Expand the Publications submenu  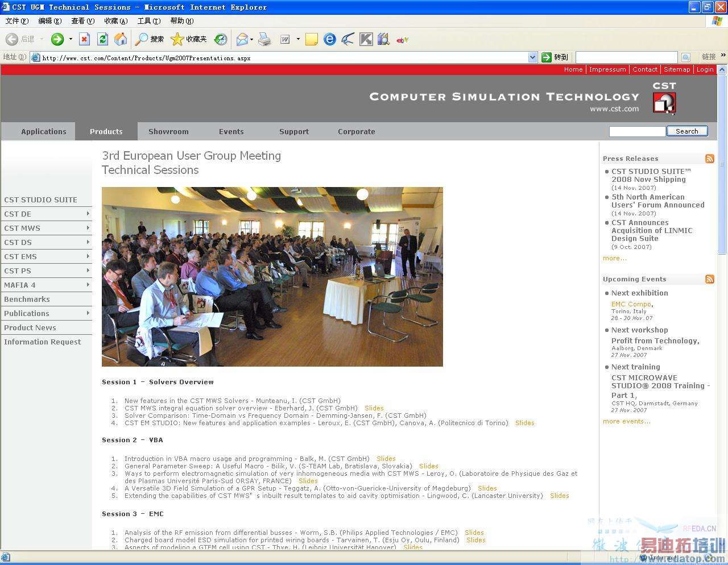point(88,313)
